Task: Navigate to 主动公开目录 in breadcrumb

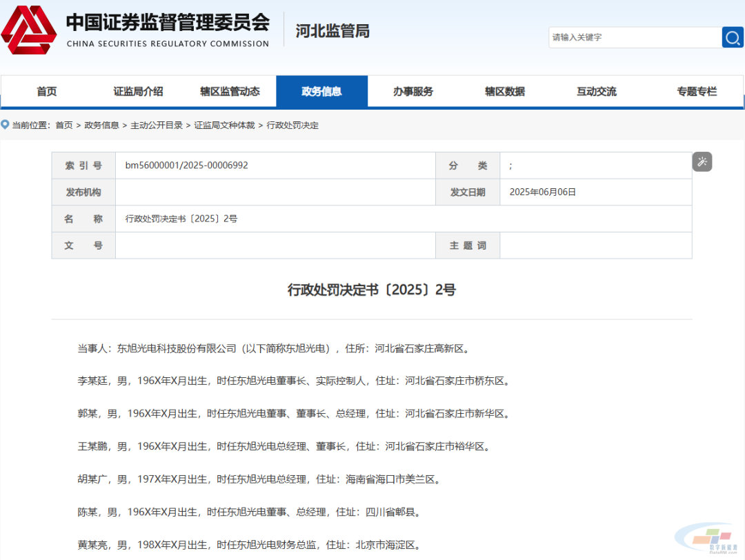Action: (x=157, y=126)
